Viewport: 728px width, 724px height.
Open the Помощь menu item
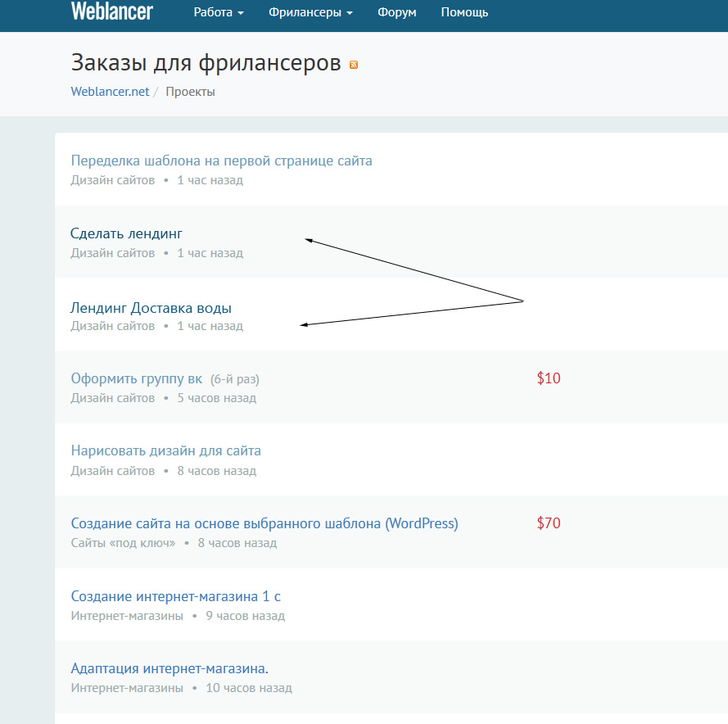pyautogui.click(x=464, y=12)
